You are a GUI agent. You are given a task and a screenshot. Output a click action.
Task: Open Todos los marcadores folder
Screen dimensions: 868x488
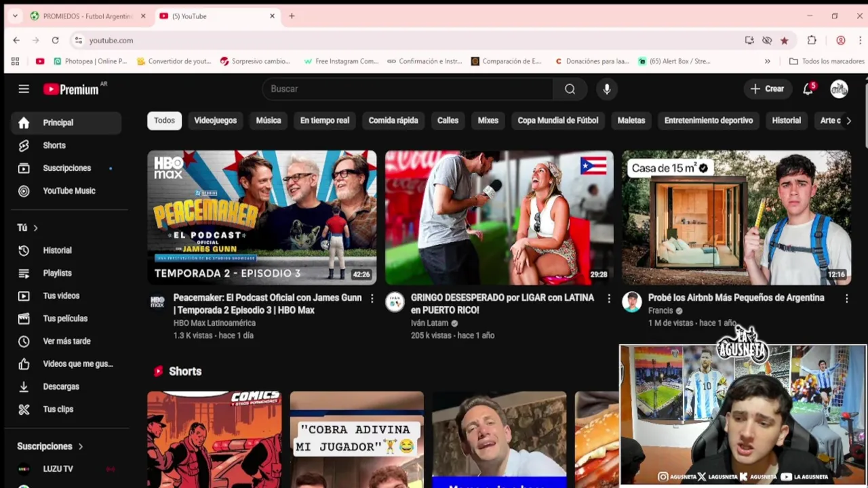pyautogui.click(x=827, y=61)
